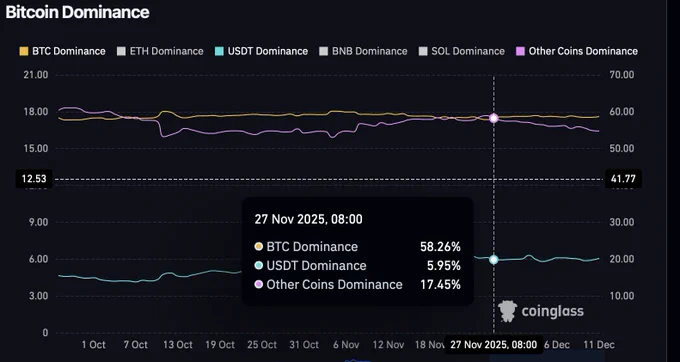Click the 6.00 left axis value

tap(38, 259)
